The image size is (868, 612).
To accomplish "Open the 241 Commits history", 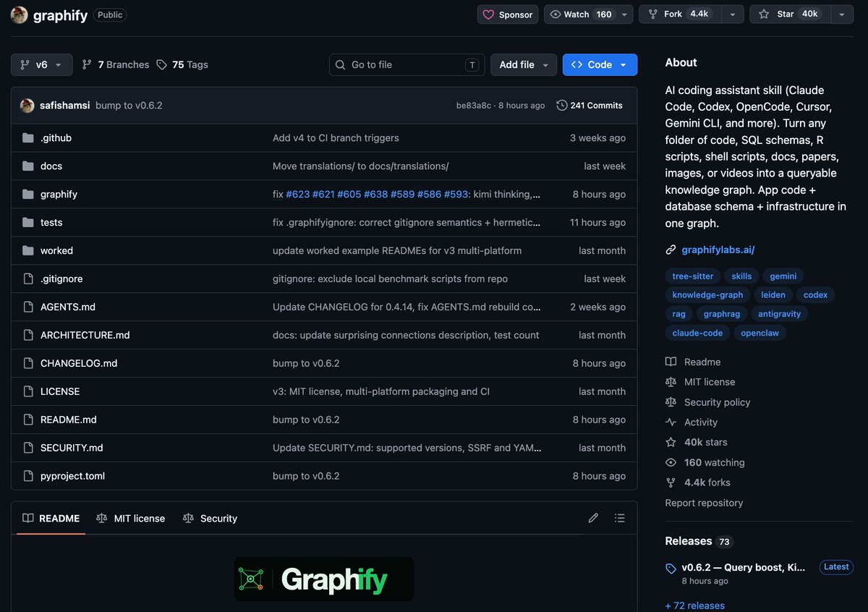I will pyautogui.click(x=590, y=106).
